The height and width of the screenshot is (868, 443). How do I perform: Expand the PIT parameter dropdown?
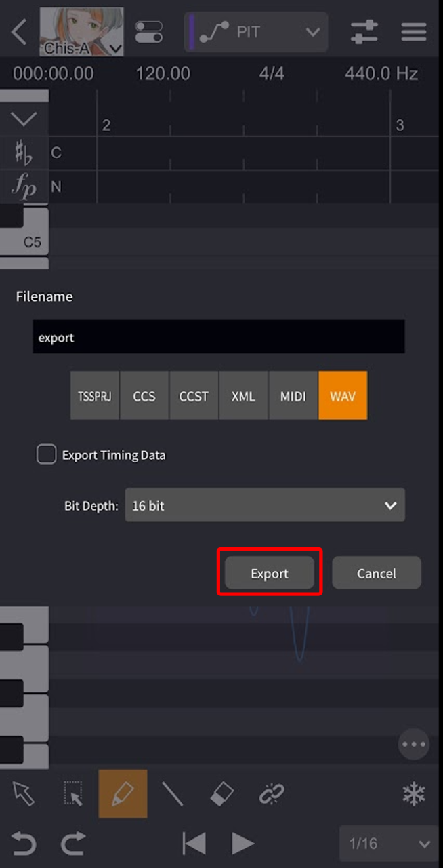pos(256,32)
